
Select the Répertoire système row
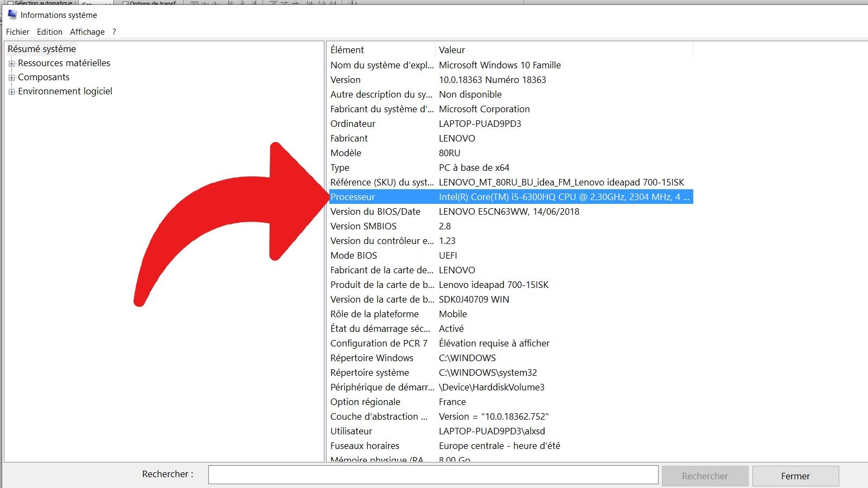[510, 373]
